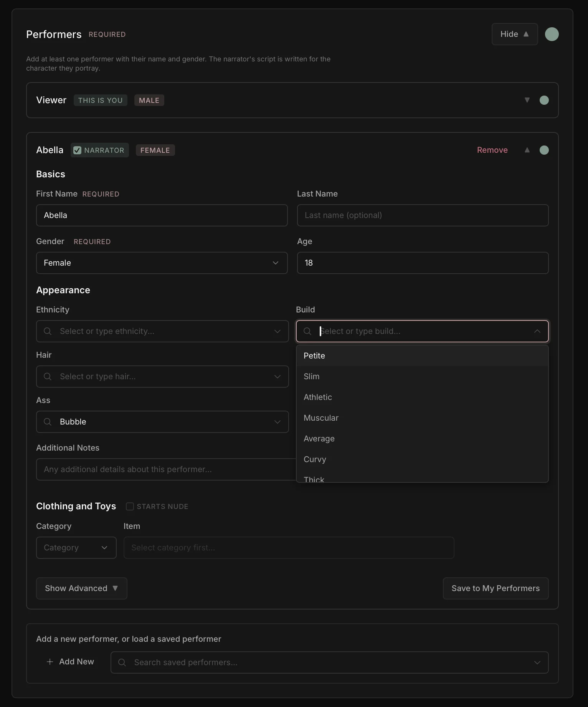Screen dimensions: 588x707
Task: Click the FEMALE badge on Abella
Action: coord(155,150)
